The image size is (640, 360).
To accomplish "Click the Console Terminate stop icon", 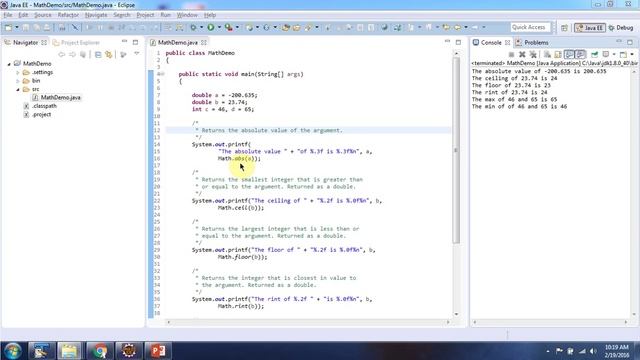I will coord(511,54).
